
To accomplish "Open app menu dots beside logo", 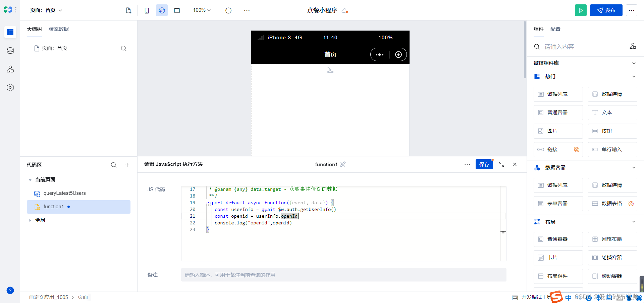I will (16, 10).
